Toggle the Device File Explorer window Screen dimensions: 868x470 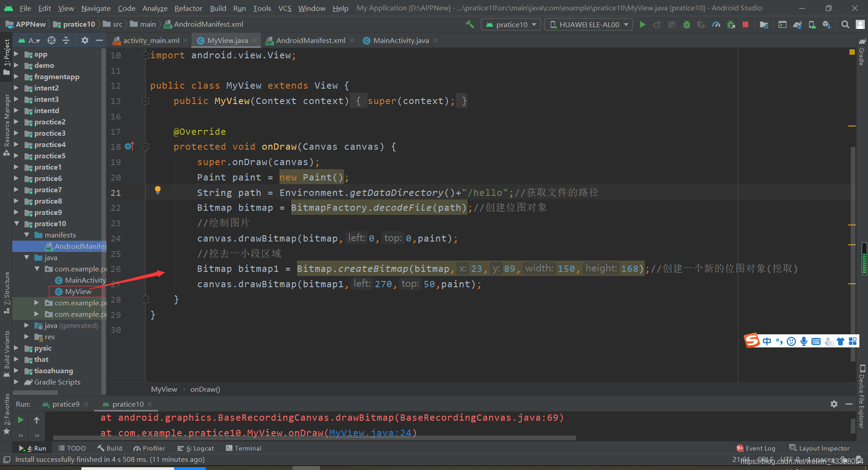[x=862, y=396]
